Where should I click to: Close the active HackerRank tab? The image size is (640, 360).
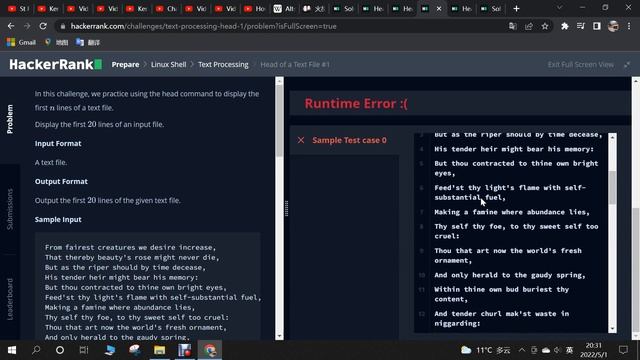pyautogui.click(x=439, y=9)
